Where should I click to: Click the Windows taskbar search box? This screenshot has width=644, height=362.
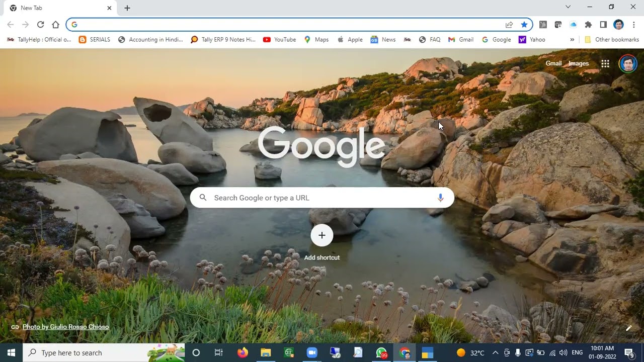tap(104, 352)
